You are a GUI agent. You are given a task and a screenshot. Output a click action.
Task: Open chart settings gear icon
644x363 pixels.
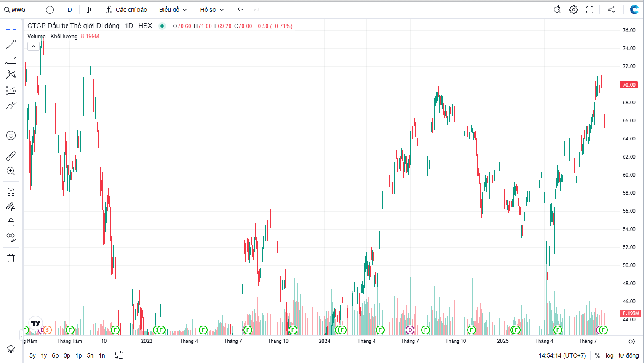(574, 10)
